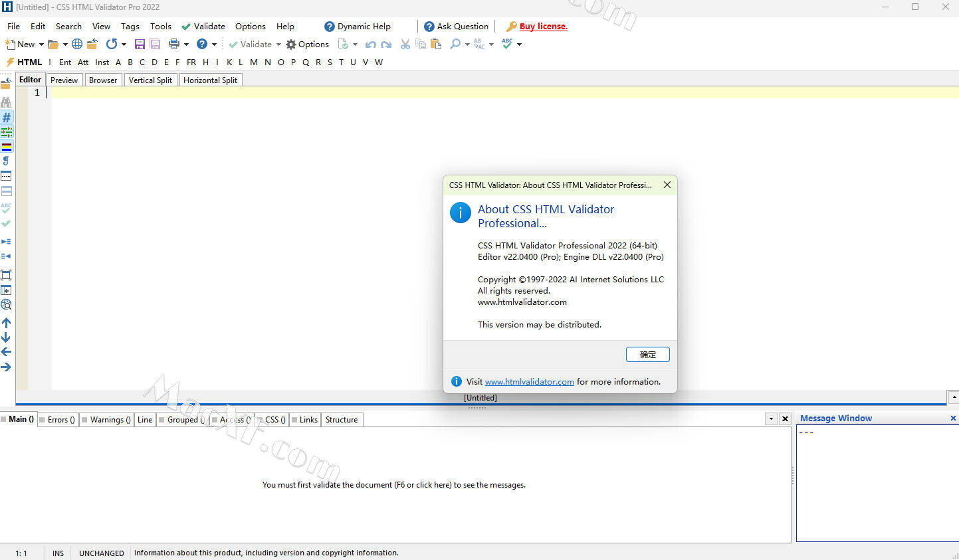Click the Paste clipboard icon
Screen dimensions: 959x560
[x=436, y=45]
